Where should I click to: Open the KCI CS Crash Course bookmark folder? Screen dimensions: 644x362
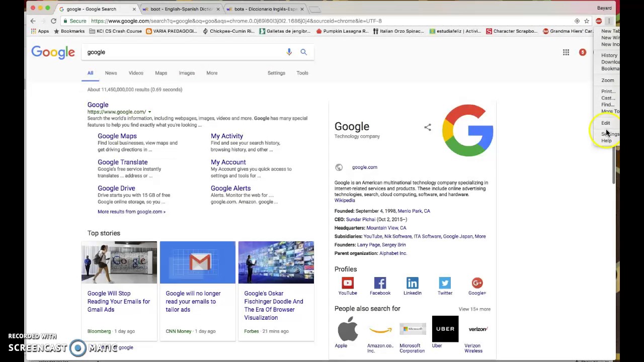tap(116, 31)
